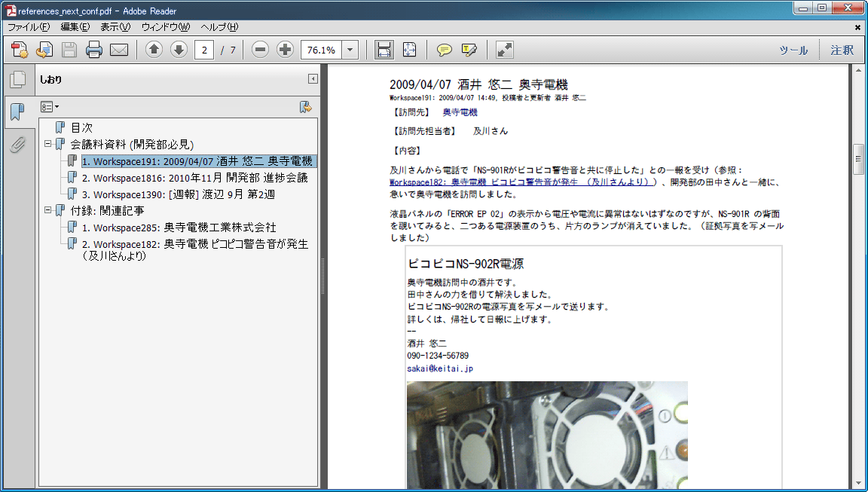Select bookmark Workspace1390 [週報] 渡辺
Image resolution: width=868 pixels, height=492 pixels.
pos(179,194)
